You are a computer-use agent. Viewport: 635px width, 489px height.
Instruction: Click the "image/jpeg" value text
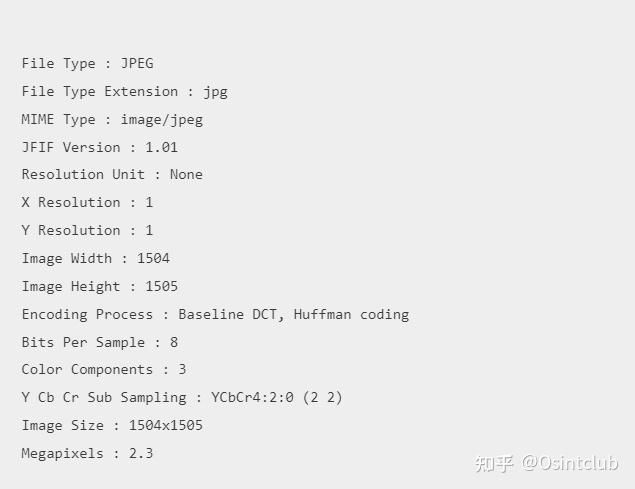[x=161, y=119]
